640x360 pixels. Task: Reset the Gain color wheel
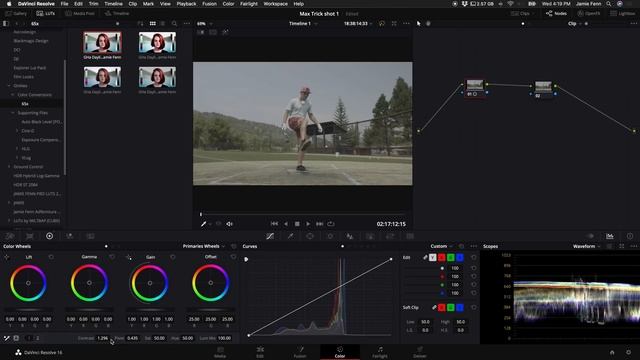point(173,257)
